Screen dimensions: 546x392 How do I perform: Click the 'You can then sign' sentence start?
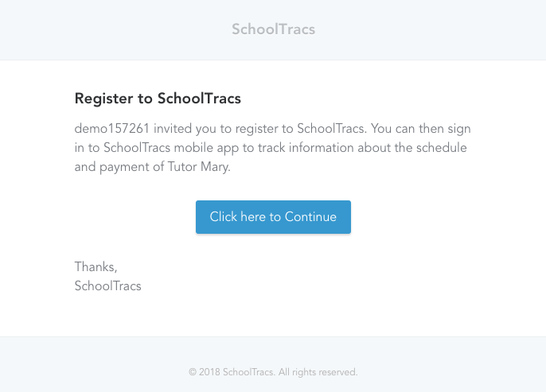point(419,128)
